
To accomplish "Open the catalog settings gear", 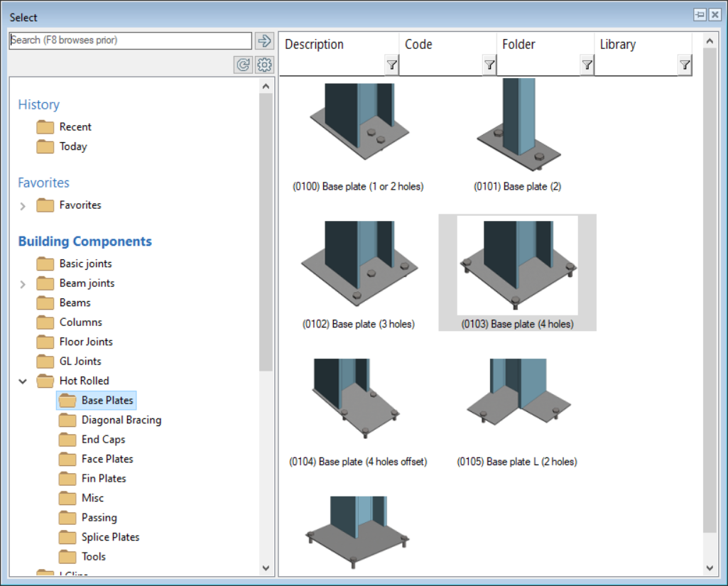I will [264, 65].
